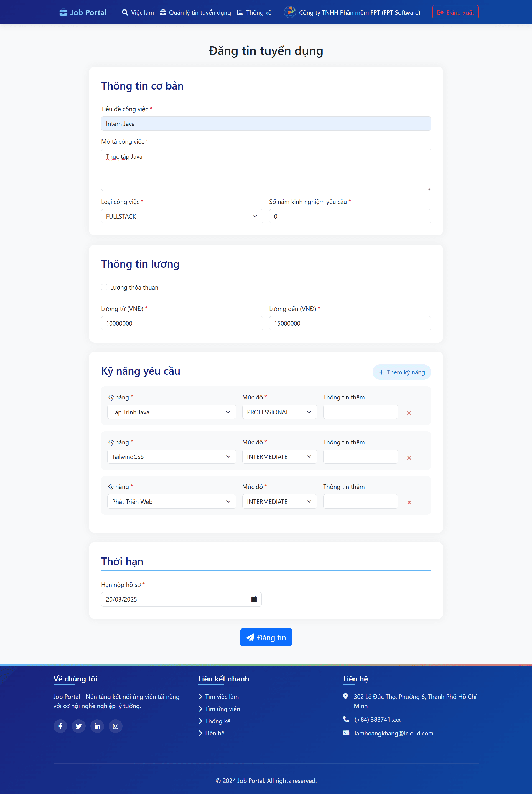The image size is (532, 794).
Task: Open the Instagram social icon in footer
Action: point(115,726)
